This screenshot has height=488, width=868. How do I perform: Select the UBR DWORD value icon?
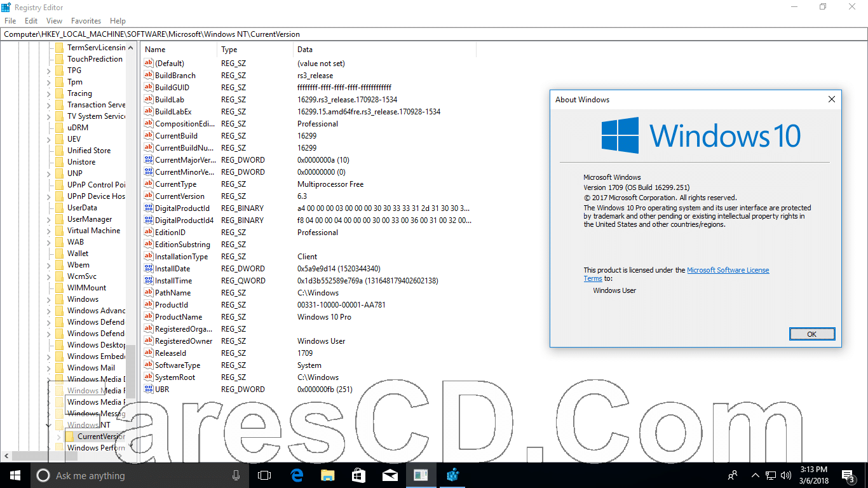(x=149, y=390)
